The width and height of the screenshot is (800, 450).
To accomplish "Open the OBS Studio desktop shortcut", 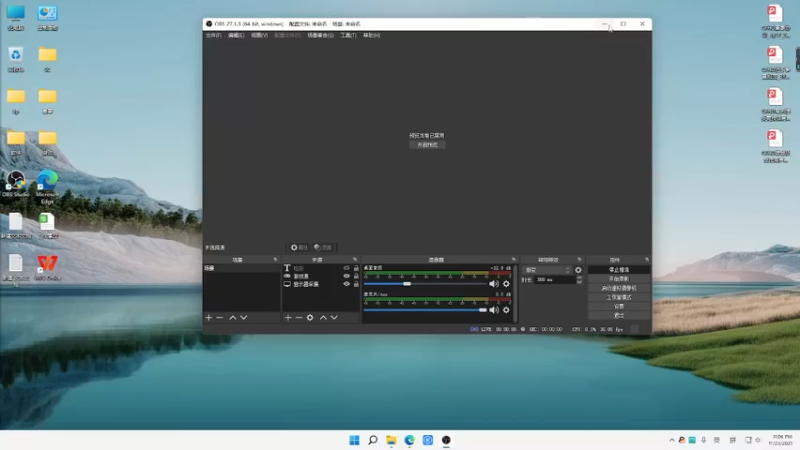I will pyautogui.click(x=16, y=184).
